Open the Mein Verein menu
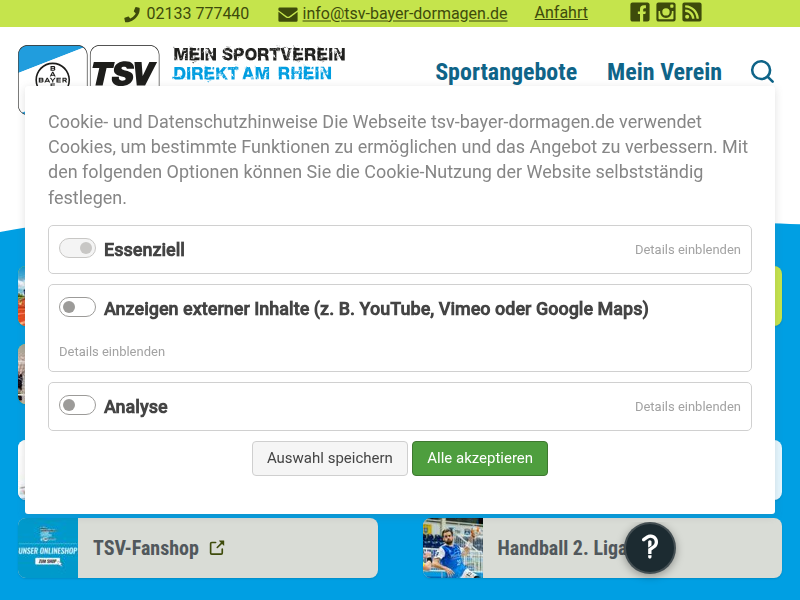This screenshot has height=600, width=800. tap(664, 72)
